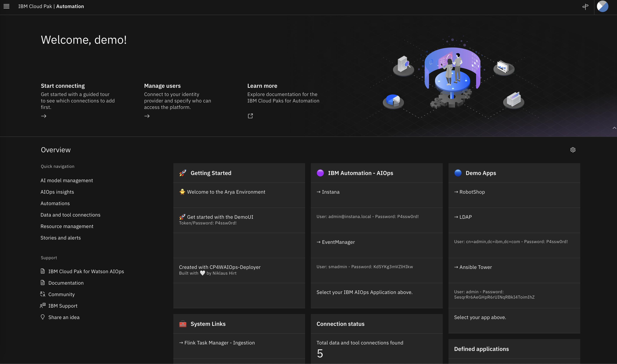Screen dimensions: 617x364
Task: Open Stories and alerts
Action: 61,238
